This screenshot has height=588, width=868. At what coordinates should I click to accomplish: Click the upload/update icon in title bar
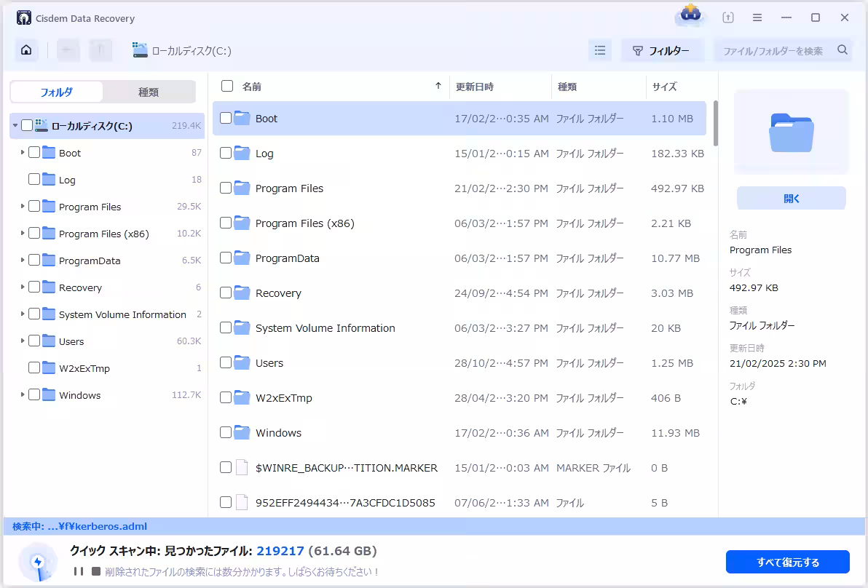(x=728, y=17)
